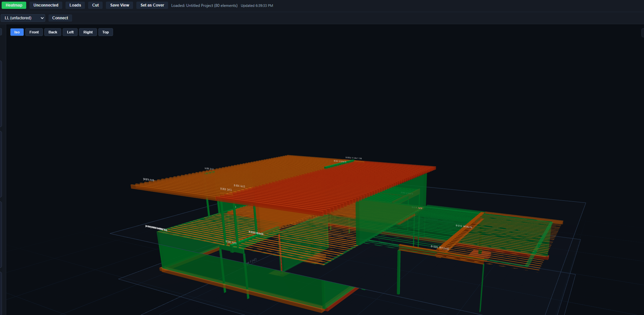The height and width of the screenshot is (315, 644).
Task: Click the Loaded: Untitled Project status text
Action: click(x=204, y=6)
